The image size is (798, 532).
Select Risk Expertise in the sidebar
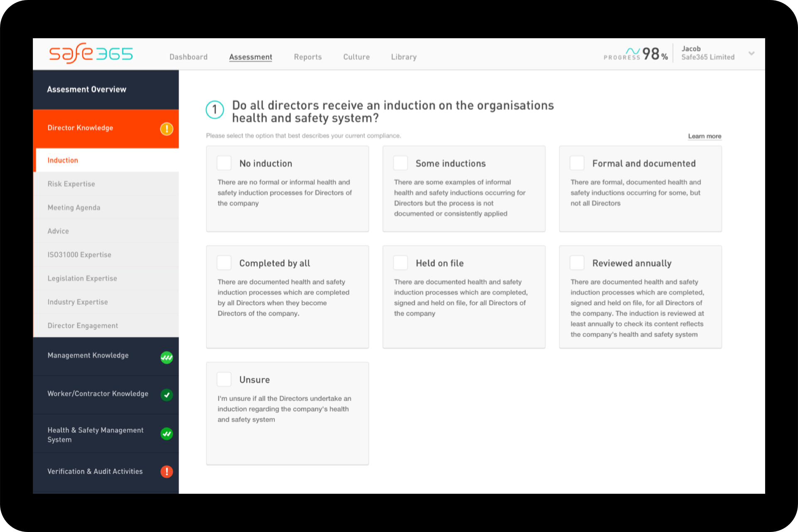(71, 184)
